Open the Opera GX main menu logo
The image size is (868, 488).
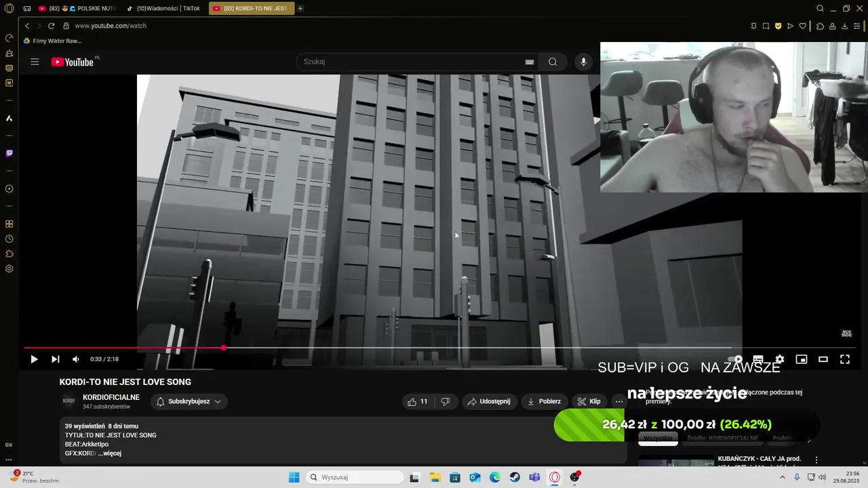(9, 8)
